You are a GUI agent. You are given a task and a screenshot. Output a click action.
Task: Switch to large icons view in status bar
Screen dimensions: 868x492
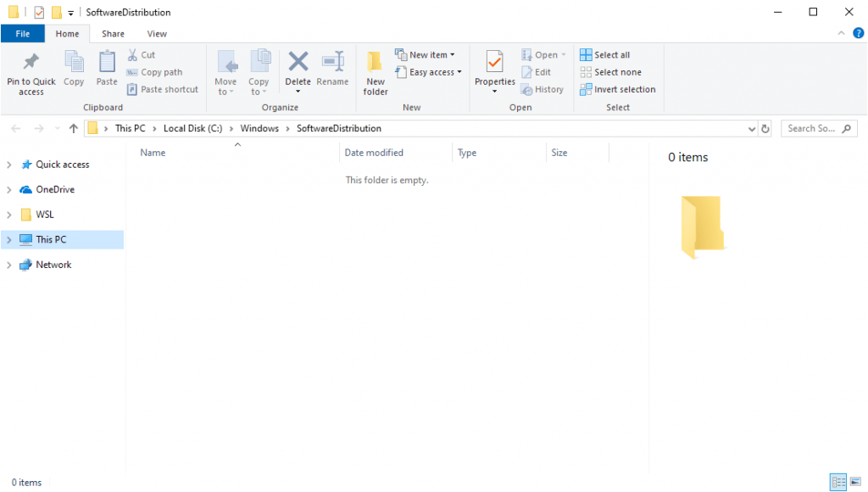tap(854, 482)
